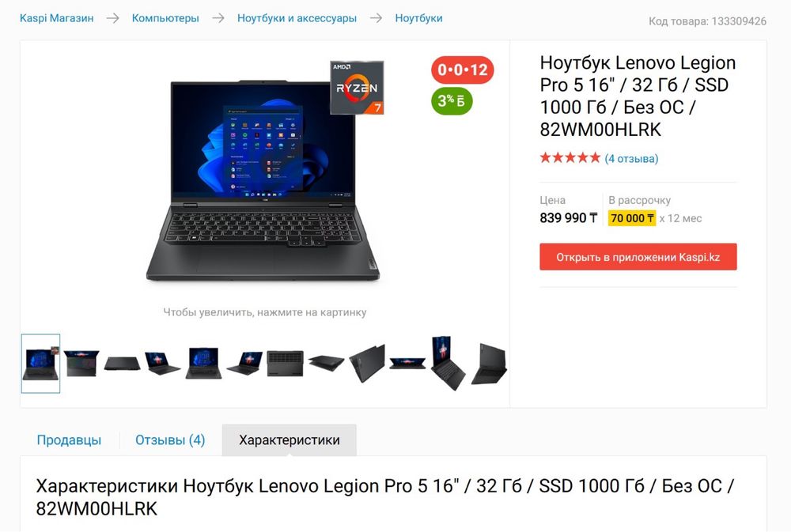Select the Характеристики tab

pyautogui.click(x=290, y=440)
